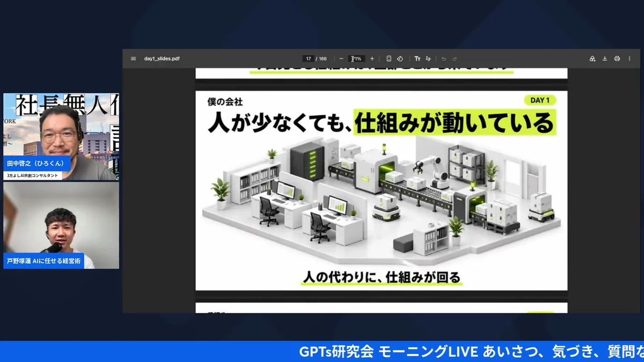This screenshot has width=644, height=362.
Task: Click the caption 人の代わりに、仕組みが回る
Action: click(x=382, y=277)
